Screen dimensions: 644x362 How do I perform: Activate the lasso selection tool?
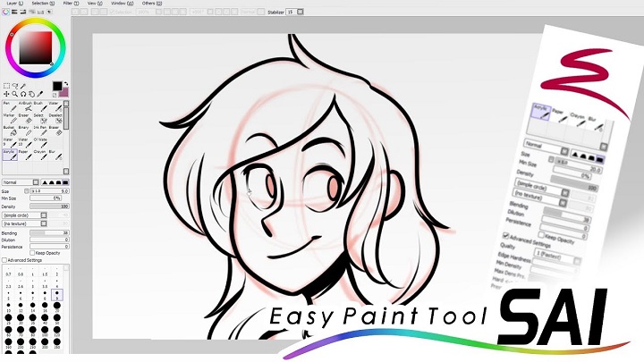pos(15,86)
